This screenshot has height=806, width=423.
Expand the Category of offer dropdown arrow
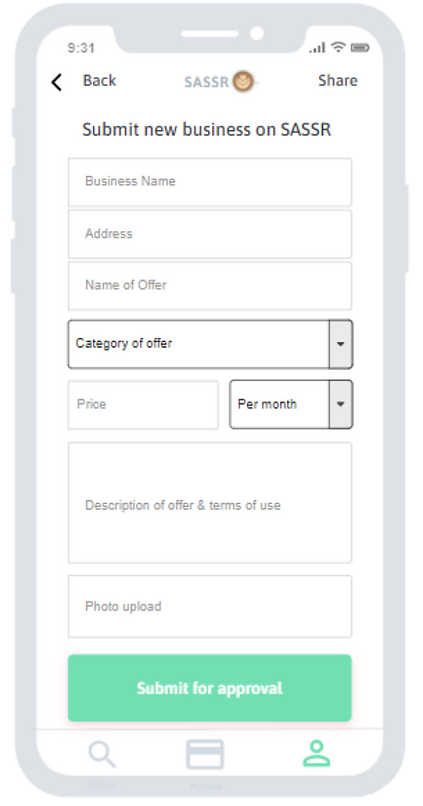[x=340, y=344]
